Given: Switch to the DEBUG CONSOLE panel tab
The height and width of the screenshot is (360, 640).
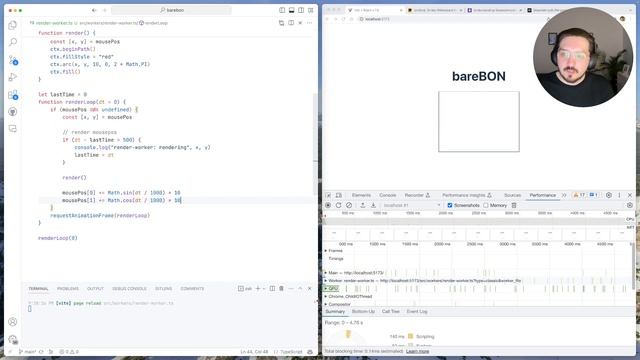Looking at the screenshot, I should click(129, 289).
